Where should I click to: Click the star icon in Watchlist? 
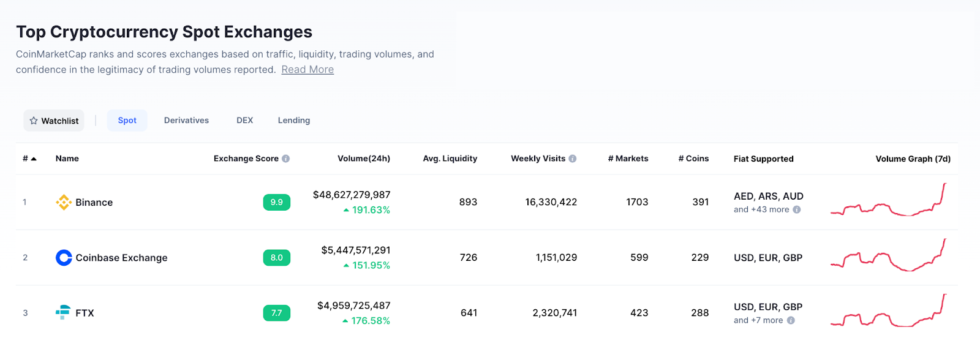click(x=34, y=121)
